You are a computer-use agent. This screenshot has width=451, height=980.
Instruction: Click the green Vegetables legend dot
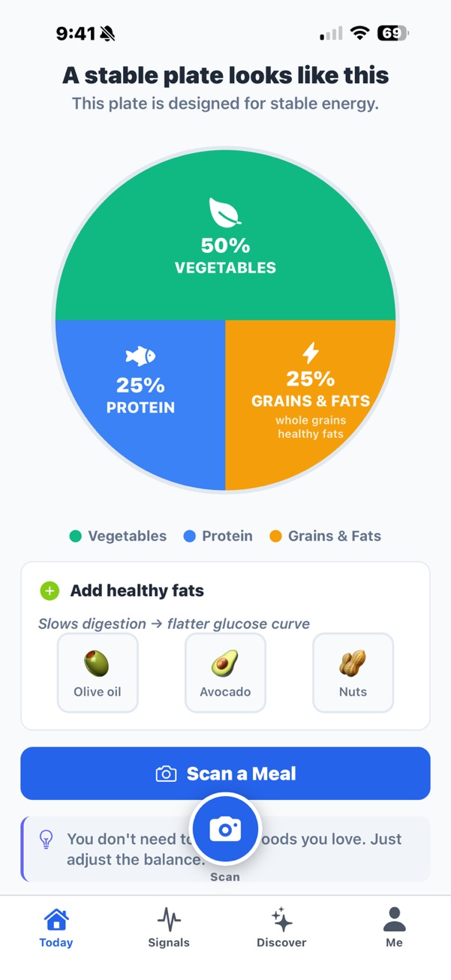75,537
